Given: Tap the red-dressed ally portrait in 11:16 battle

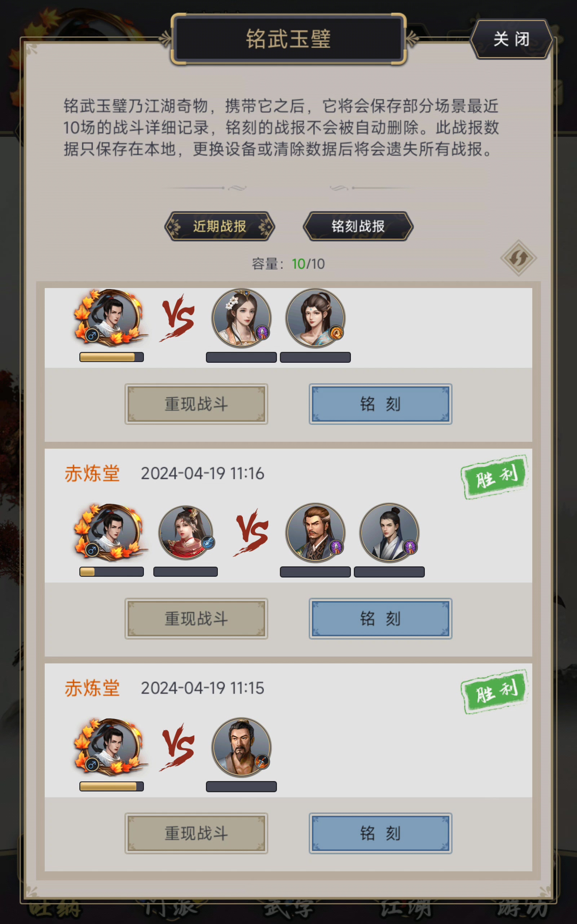Looking at the screenshot, I should point(186,533).
